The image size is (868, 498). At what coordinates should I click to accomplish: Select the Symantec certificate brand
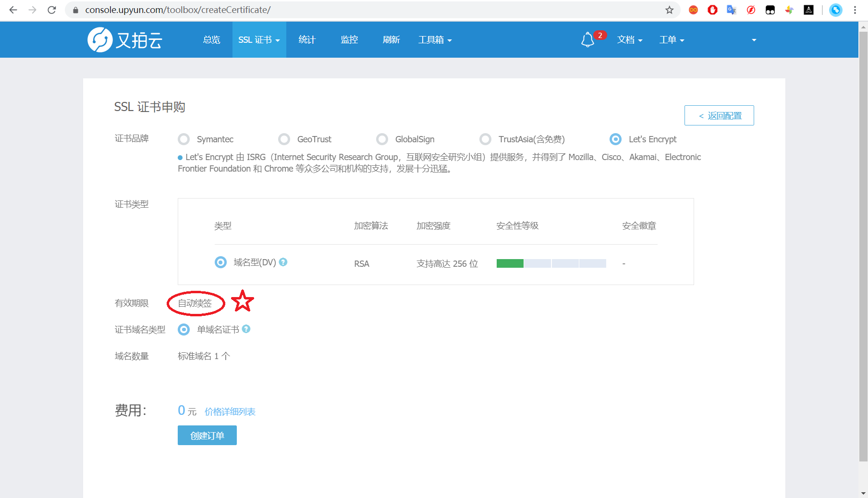183,139
